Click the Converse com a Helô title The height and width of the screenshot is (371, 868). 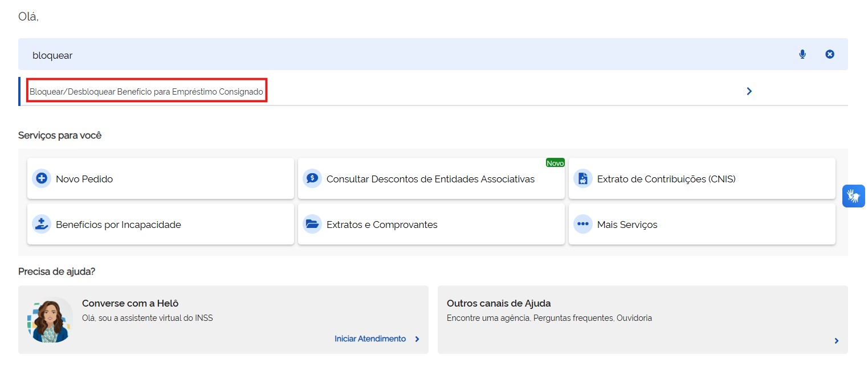tap(130, 303)
